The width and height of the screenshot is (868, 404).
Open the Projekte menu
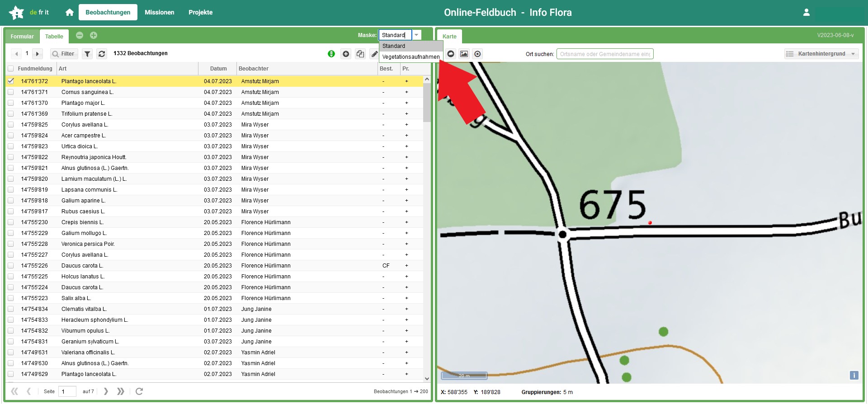pos(201,12)
